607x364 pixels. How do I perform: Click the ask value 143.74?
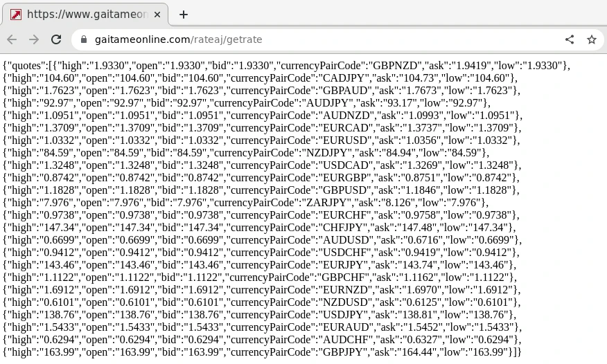[416, 264]
